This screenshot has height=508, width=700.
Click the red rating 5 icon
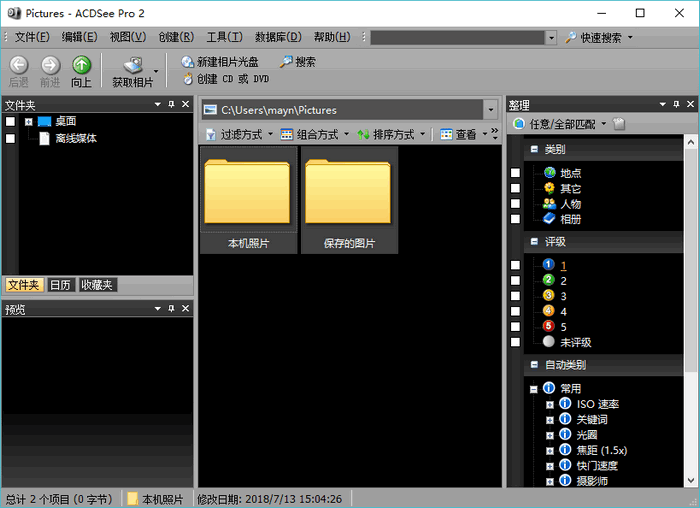coord(549,326)
